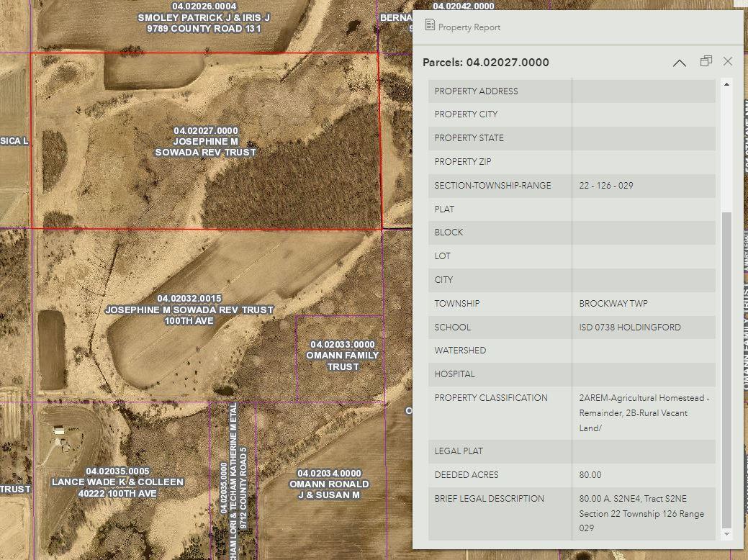
Task: Select parcel 04.02032.0015 on 100th Ave
Action: click(x=189, y=310)
